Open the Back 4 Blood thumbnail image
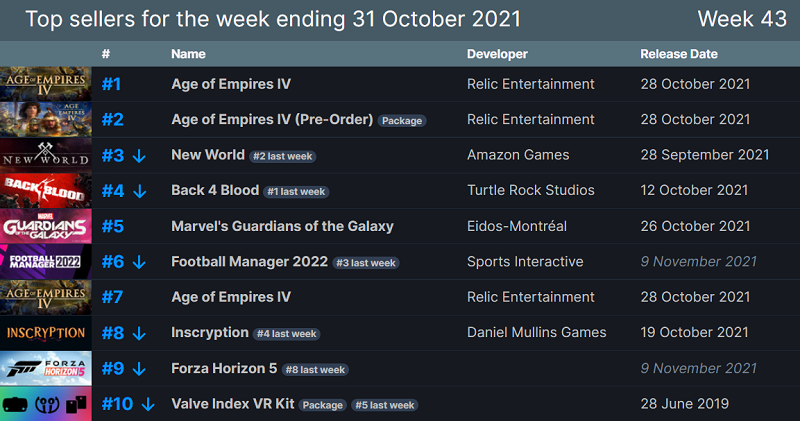800x421 pixels. [x=46, y=190]
